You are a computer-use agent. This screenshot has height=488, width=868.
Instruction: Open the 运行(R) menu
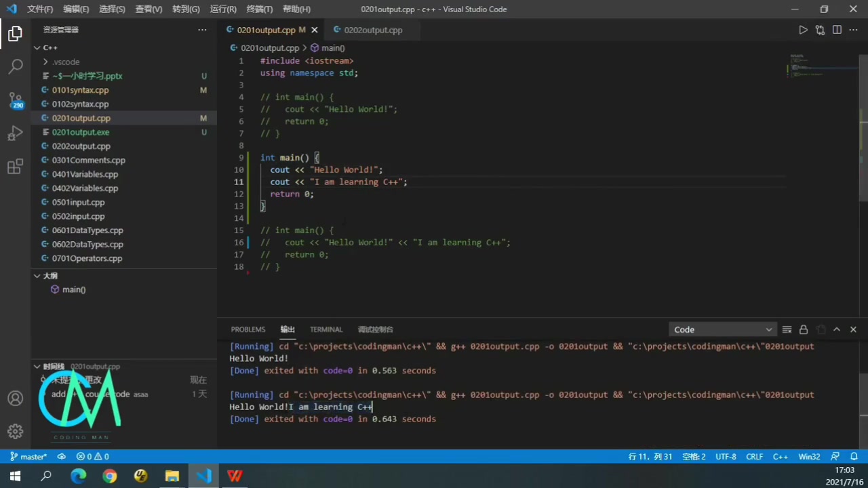(223, 9)
